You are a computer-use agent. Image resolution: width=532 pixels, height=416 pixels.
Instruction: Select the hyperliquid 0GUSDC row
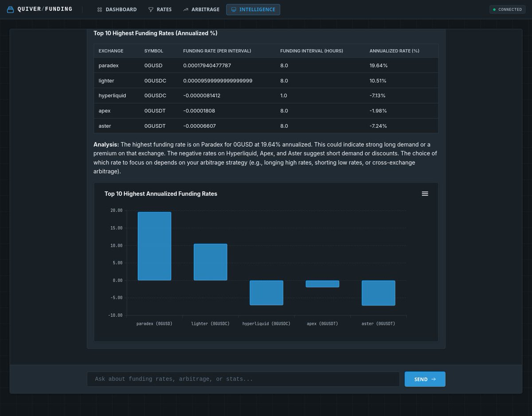[265, 95]
